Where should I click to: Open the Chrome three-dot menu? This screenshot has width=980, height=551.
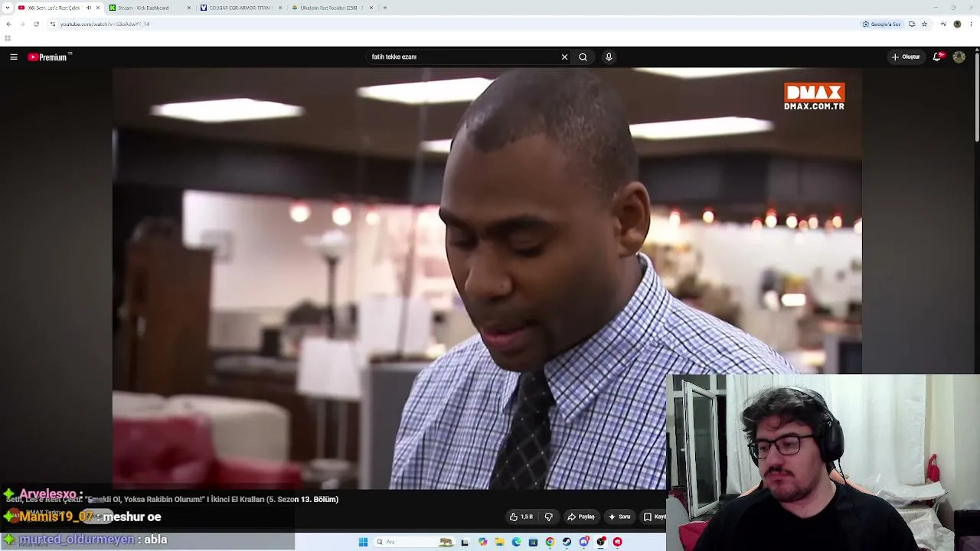click(x=971, y=24)
